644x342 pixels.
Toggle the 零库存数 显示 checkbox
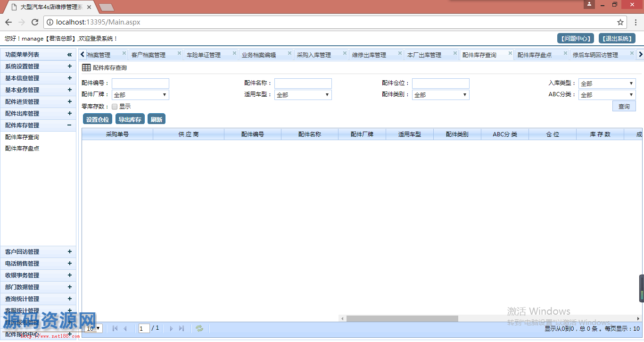(x=115, y=107)
